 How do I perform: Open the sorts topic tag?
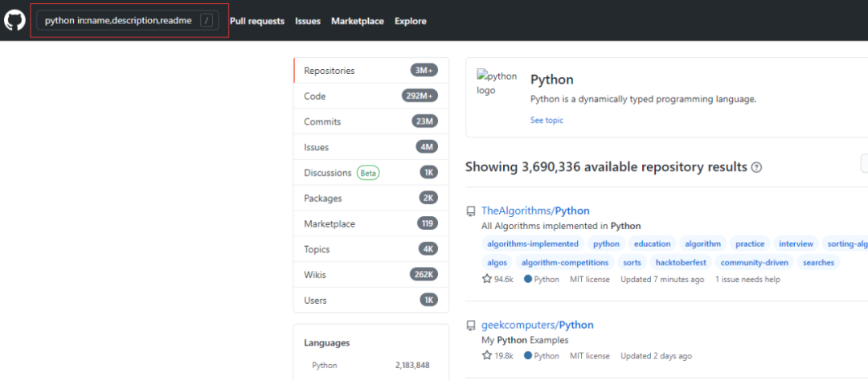(x=632, y=263)
